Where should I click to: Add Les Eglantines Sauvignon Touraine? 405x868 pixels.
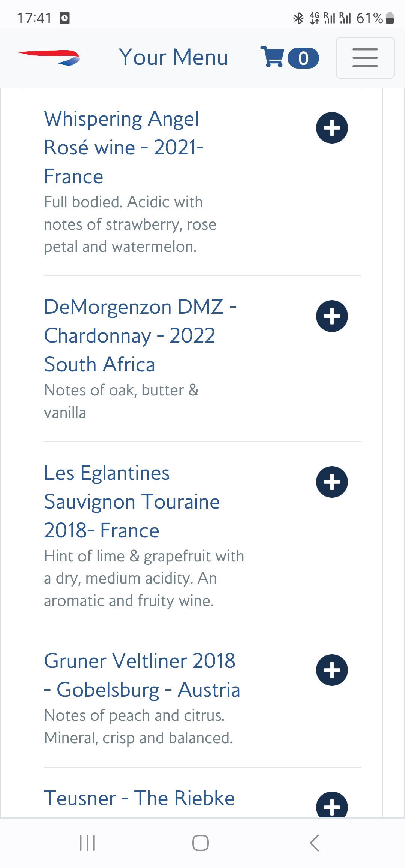click(332, 482)
